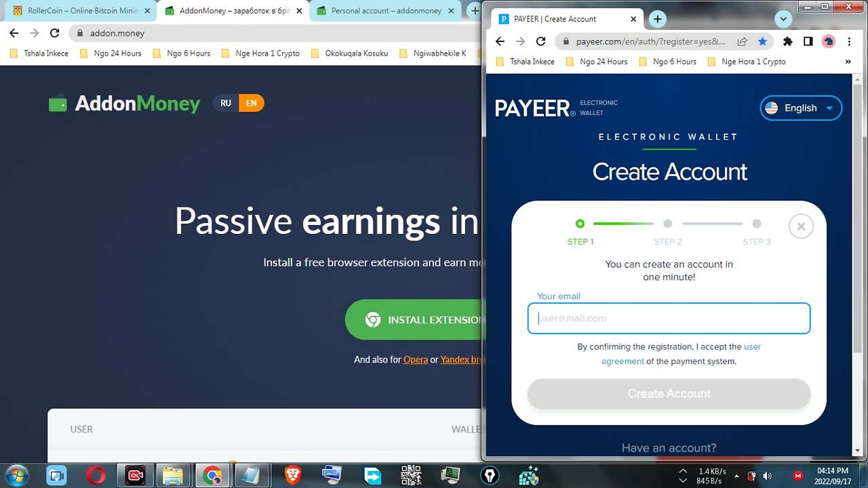The image size is (868, 488).
Task: Switch AddonMoney language to RU
Action: click(226, 103)
